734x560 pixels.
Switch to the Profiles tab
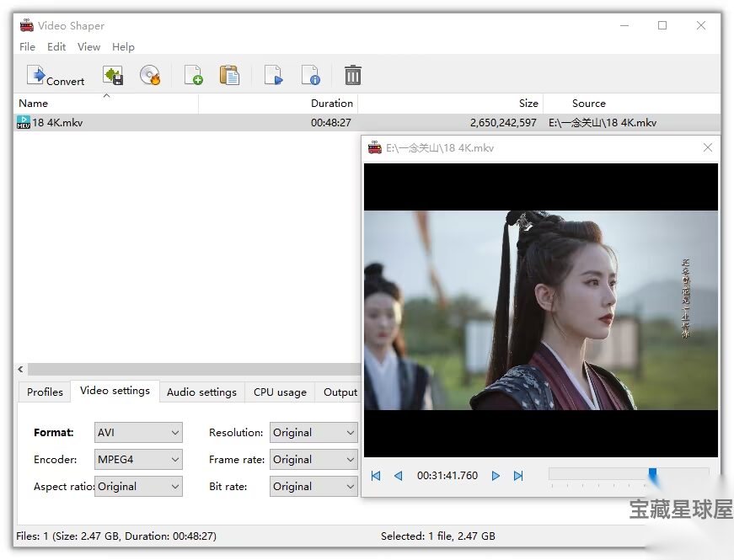tap(45, 392)
